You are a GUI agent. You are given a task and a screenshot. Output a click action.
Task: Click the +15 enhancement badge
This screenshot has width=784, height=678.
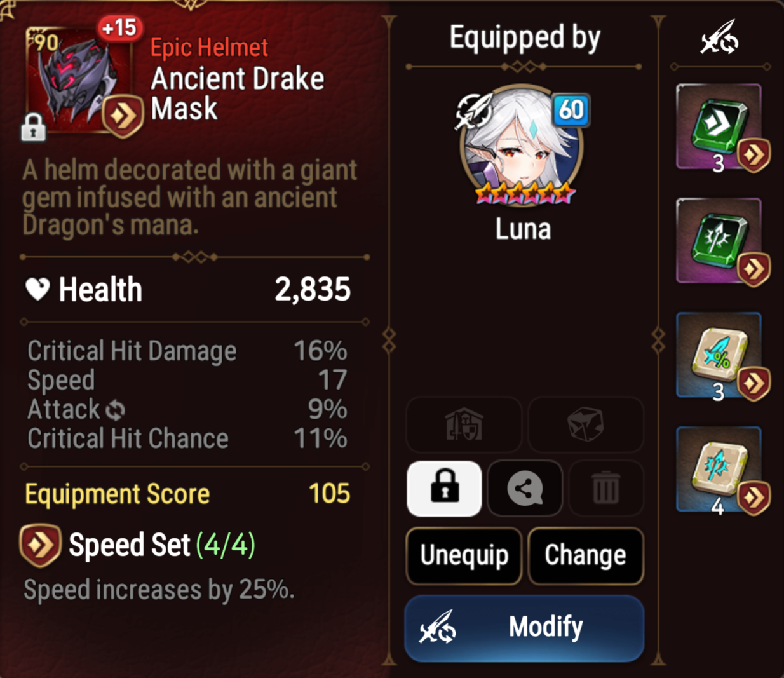coord(119,28)
